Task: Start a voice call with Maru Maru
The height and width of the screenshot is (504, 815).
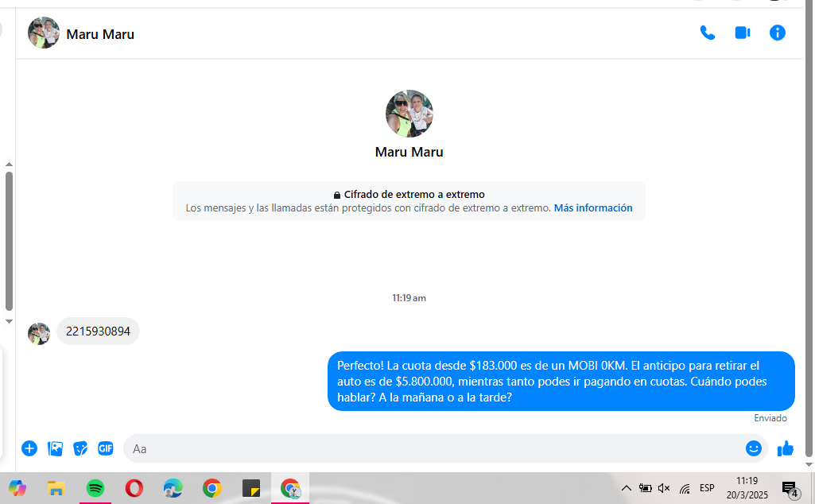Action: [707, 33]
